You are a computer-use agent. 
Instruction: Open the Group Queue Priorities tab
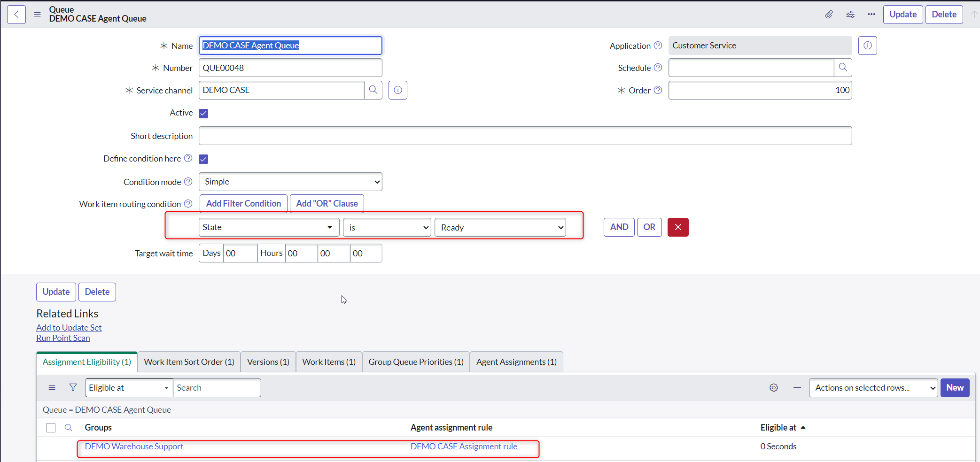point(416,362)
